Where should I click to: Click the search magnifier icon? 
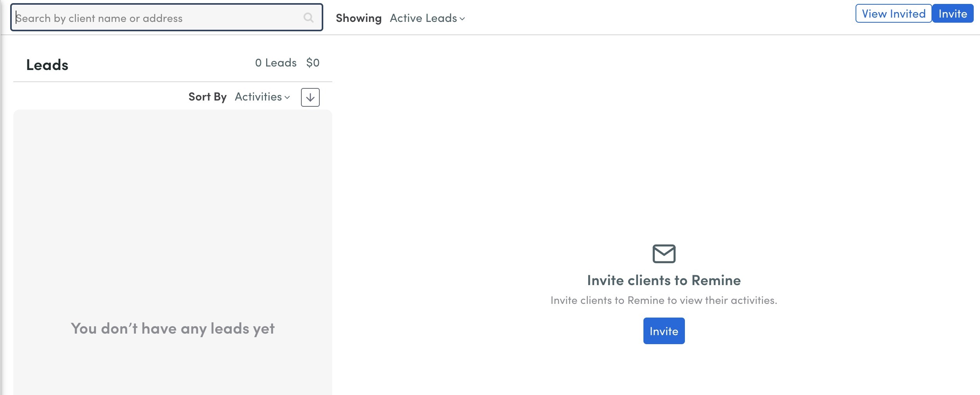tap(308, 18)
